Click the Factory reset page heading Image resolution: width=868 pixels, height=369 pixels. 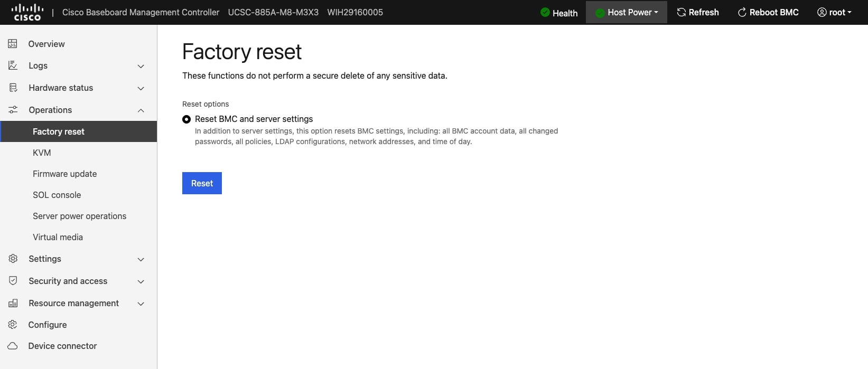242,52
